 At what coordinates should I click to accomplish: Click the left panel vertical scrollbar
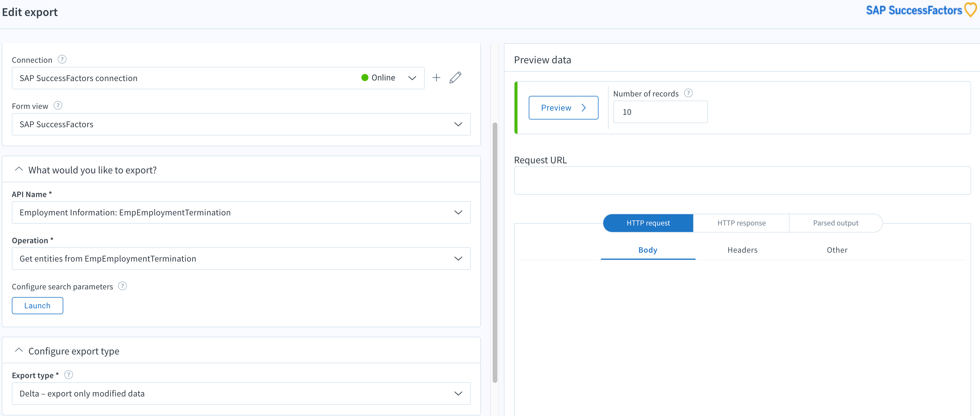[x=494, y=252]
